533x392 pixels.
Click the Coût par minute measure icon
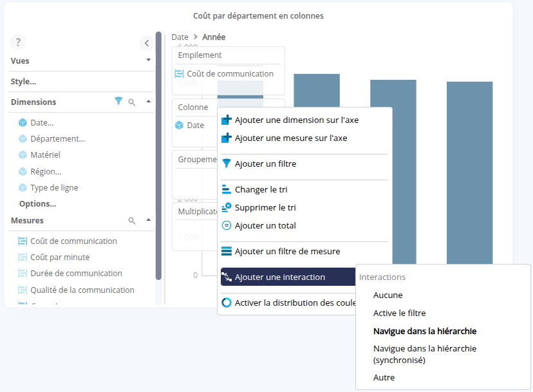[x=23, y=257]
